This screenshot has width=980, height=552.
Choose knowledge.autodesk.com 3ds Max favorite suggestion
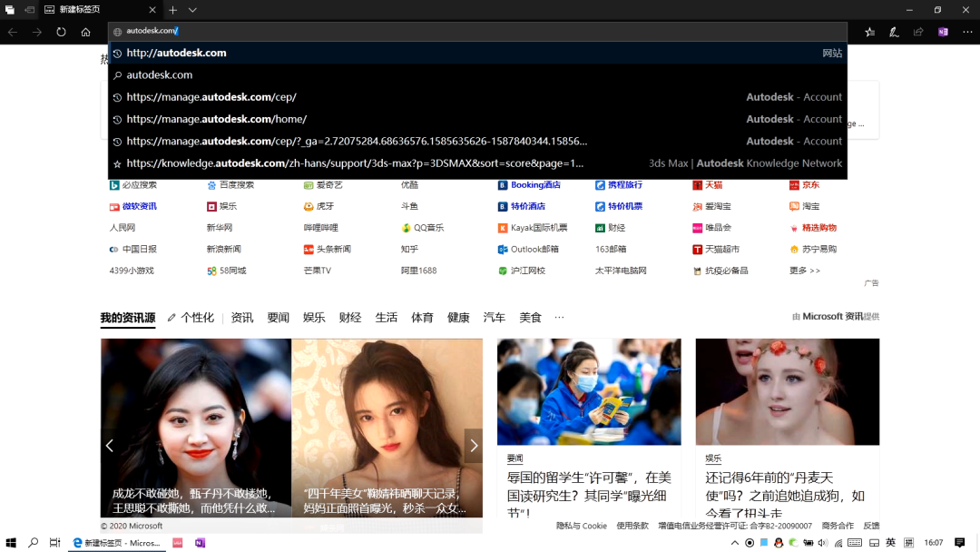pyautogui.click(x=478, y=163)
